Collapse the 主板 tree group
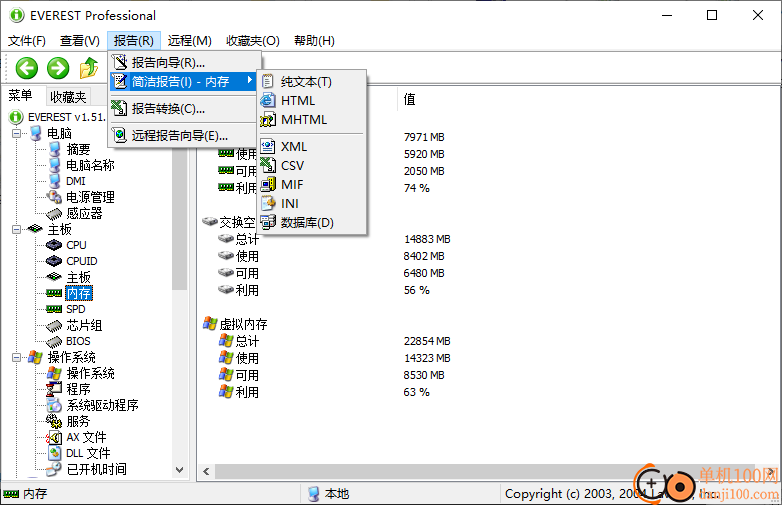Viewport: 782px width, 505px height. click(x=16, y=229)
